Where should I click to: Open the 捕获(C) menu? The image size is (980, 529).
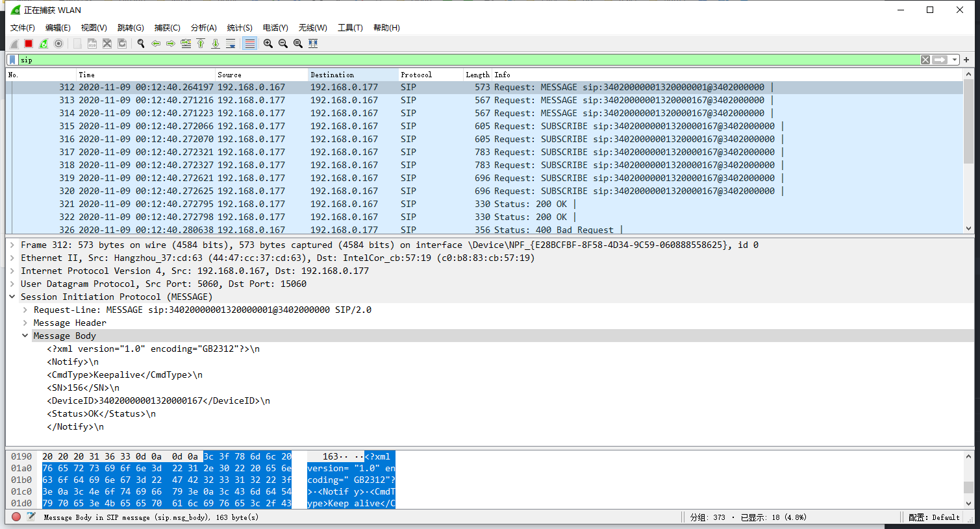(167, 28)
